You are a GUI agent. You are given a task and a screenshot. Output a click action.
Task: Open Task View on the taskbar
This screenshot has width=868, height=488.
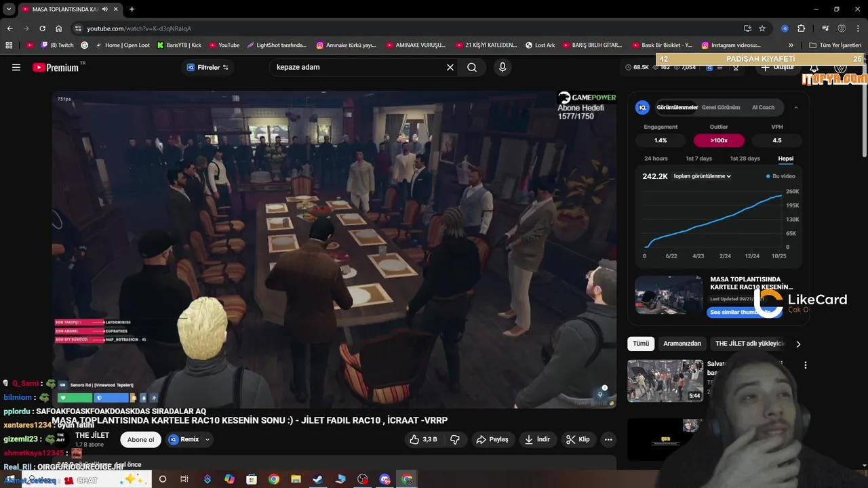coord(184,479)
